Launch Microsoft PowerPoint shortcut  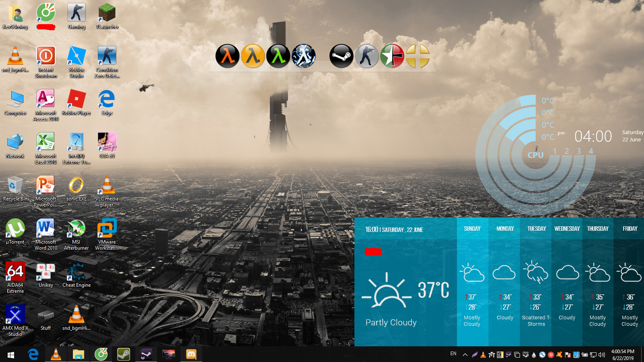(46, 191)
